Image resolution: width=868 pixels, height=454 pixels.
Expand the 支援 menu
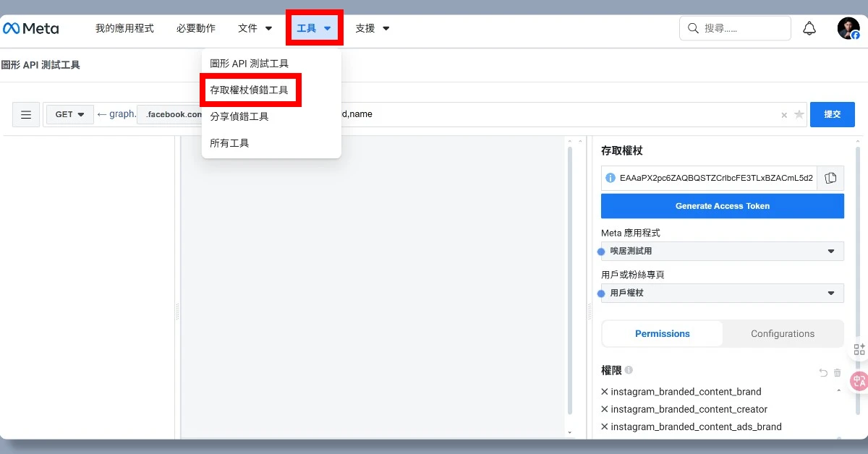pos(373,28)
